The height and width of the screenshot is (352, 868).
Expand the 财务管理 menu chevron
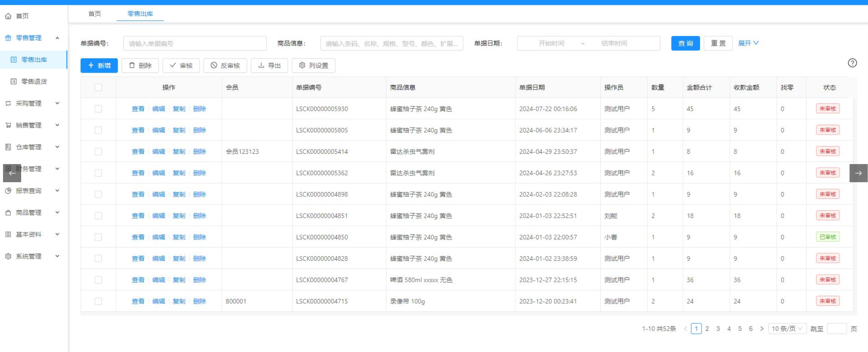(x=57, y=169)
